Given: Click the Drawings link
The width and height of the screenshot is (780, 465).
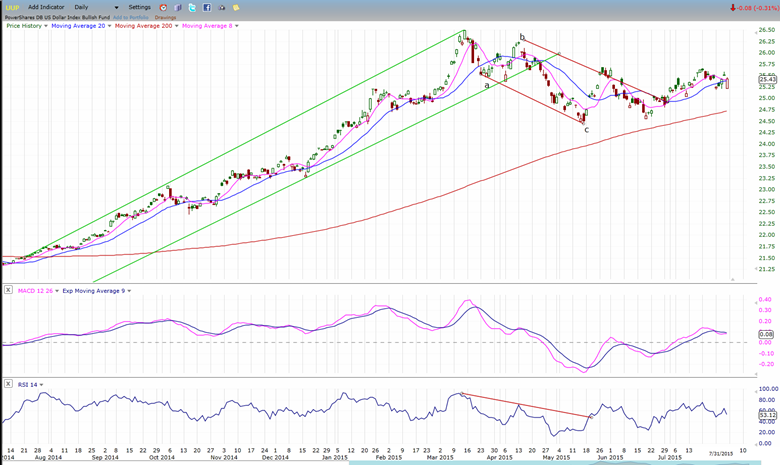Looking at the screenshot, I should 165,17.
